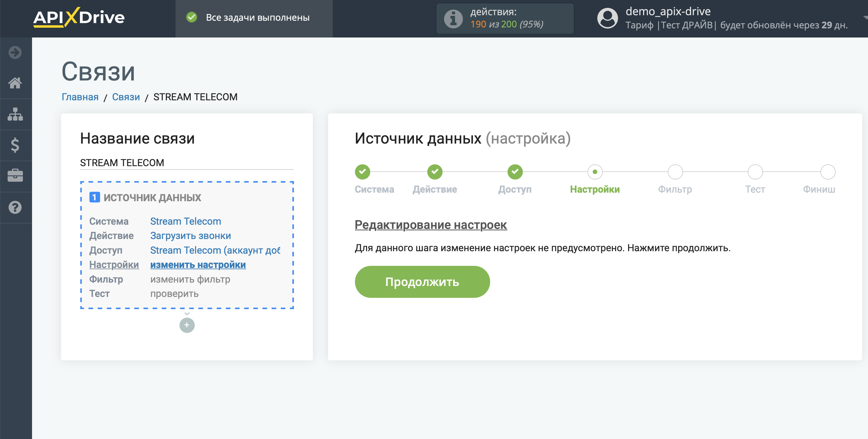The height and width of the screenshot is (439, 868).
Task: Open the Загрузить звонки action link
Action: [x=190, y=236]
